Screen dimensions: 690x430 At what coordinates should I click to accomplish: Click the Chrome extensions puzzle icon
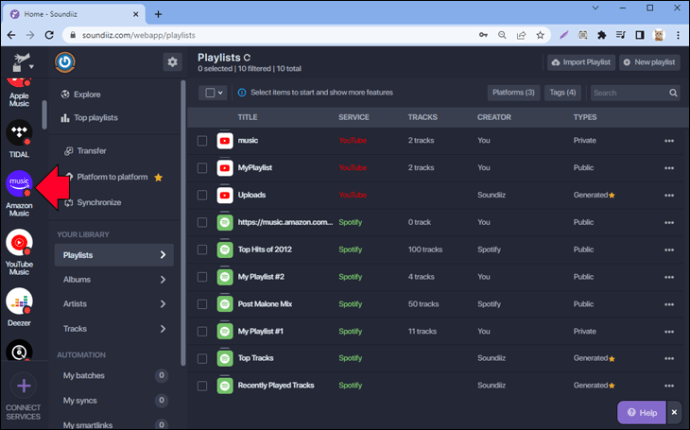[602, 35]
